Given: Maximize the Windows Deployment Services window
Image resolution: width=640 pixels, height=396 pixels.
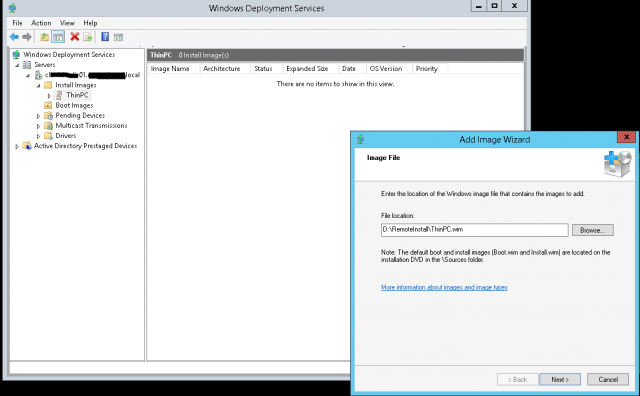Looking at the screenshot, I should (494, 5).
